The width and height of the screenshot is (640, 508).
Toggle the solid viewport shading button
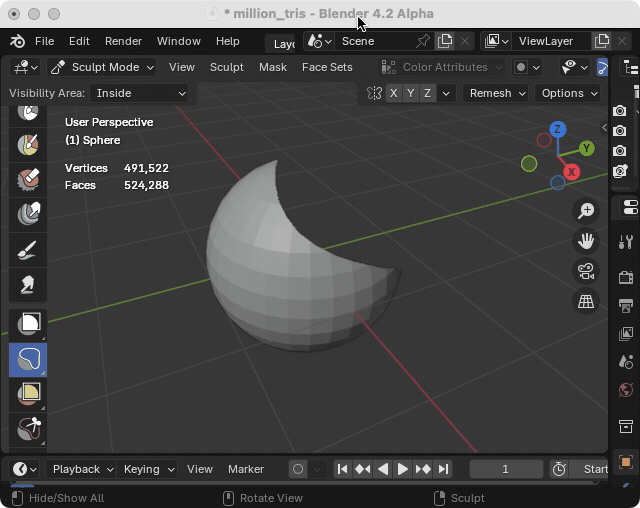tap(521, 67)
